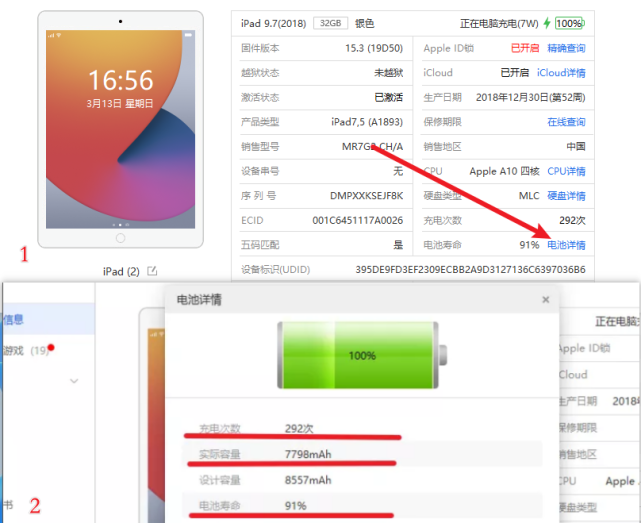Click the product type iPad7,5 (A1893)
This screenshot has width=641, height=523.
367,122
